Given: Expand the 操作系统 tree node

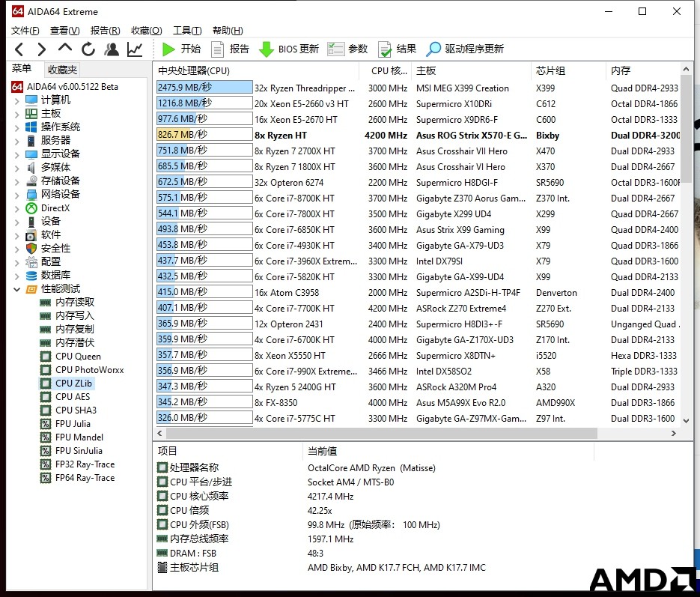Looking at the screenshot, I should [x=17, y=127].
